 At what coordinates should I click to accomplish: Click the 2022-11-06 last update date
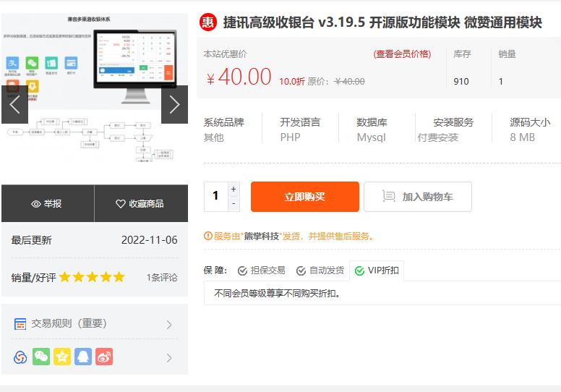pos(149,240)
